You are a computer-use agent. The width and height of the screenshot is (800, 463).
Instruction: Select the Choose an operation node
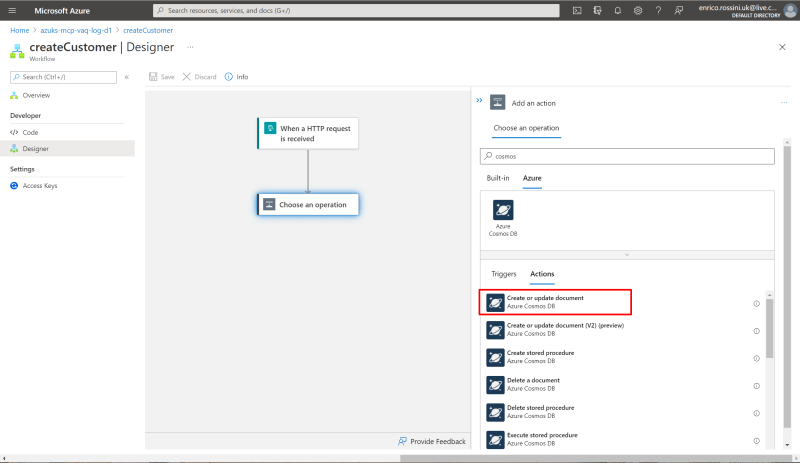point(308,205)
